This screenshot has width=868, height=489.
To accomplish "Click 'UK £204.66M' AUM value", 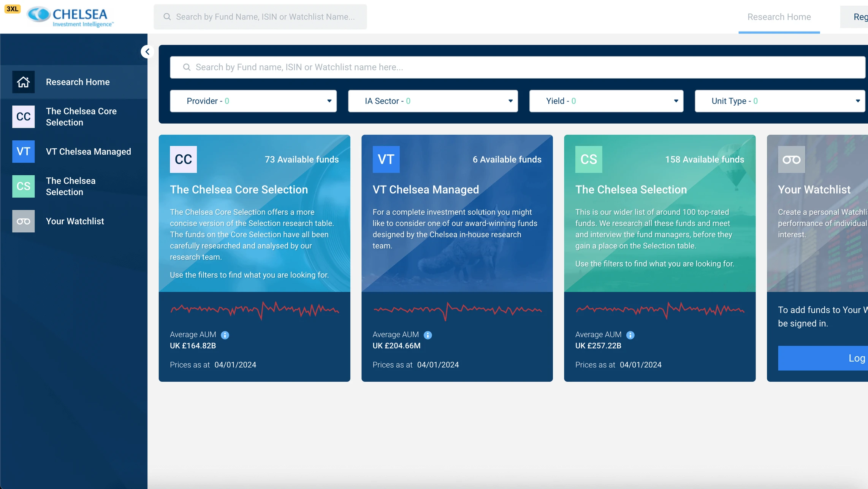I will (396, 346).
